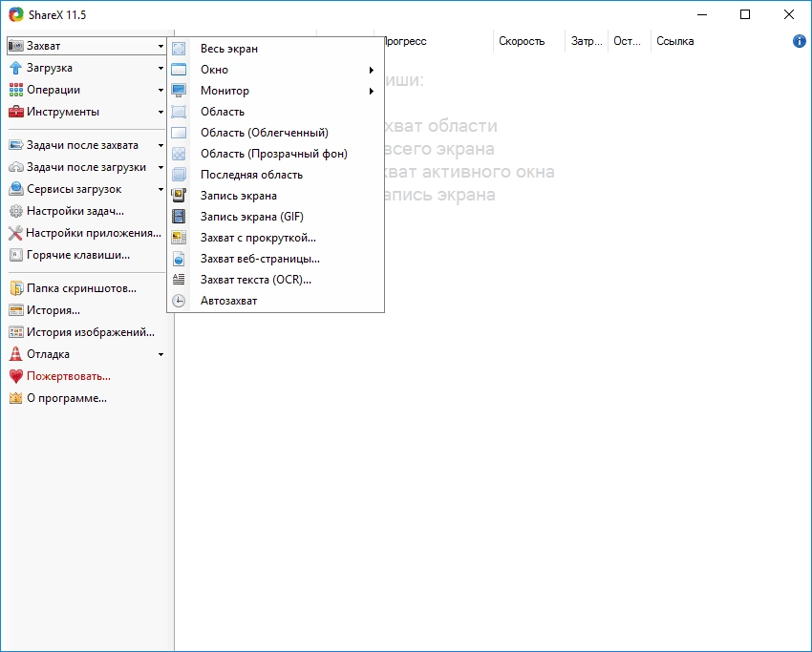Click the gear icon for Настройки задач

click(x=16, y=211)
